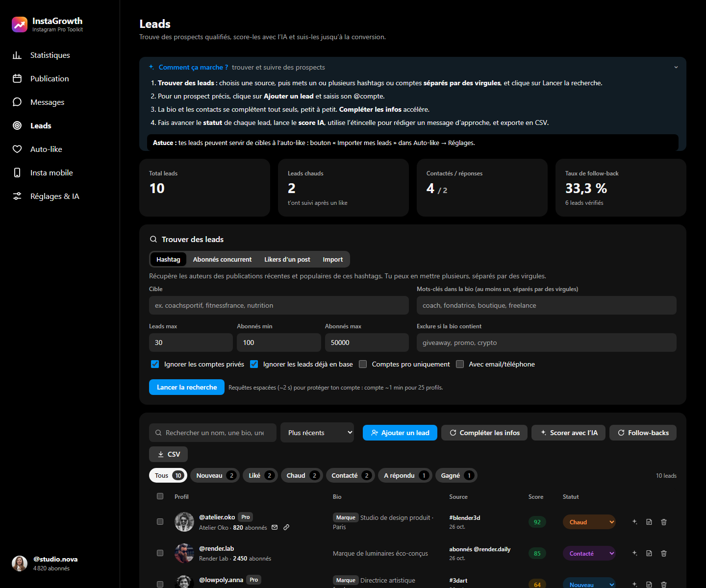Open the Plus récents sort dropdown
The image size is (706, 588).
pyautogui.click(x=317, y=433)
